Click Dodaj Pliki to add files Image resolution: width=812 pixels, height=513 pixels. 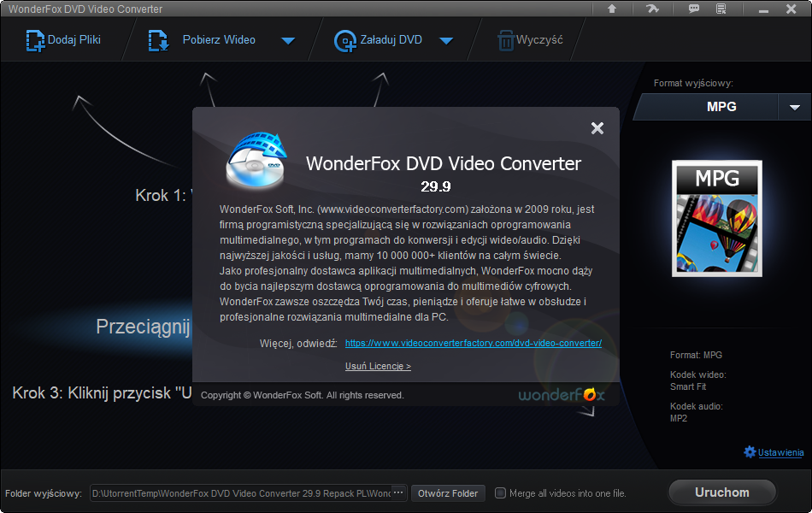(x=63, y=40)
